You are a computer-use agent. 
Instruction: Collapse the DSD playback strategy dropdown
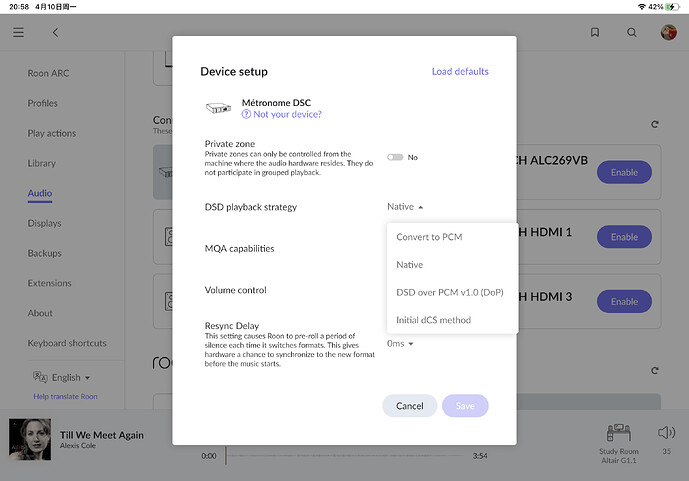point(405,206)
